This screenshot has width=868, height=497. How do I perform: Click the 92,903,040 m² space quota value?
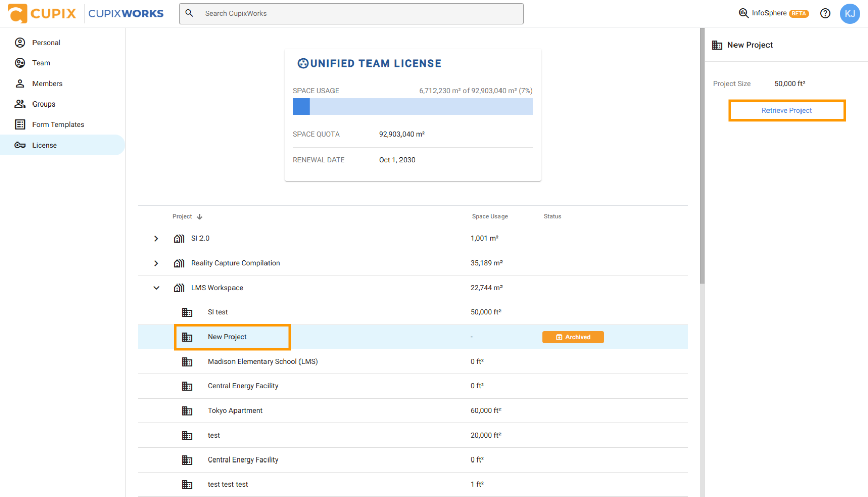tap(402, 134)
